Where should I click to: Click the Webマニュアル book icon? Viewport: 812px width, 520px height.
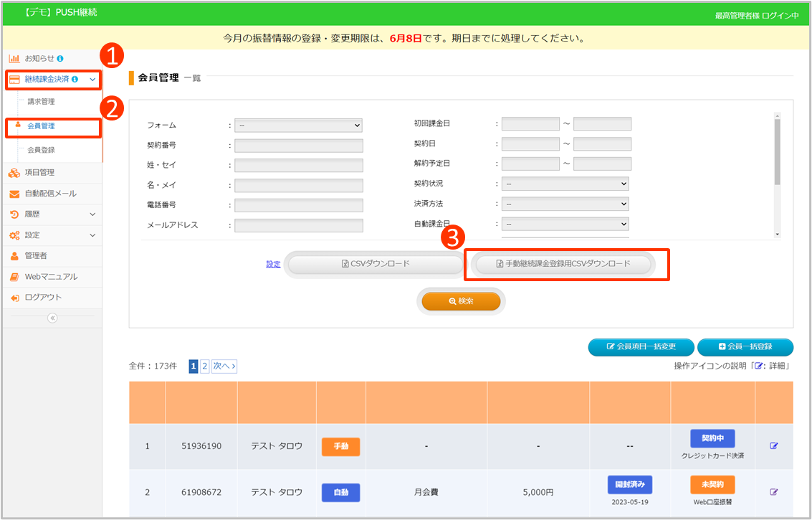pos(14,277)
